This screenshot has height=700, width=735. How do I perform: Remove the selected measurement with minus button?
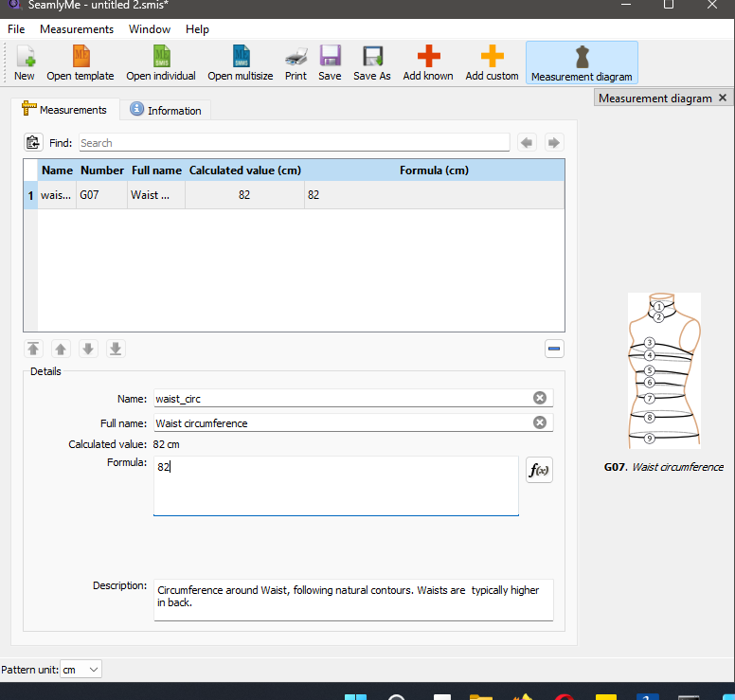point(554,349)
